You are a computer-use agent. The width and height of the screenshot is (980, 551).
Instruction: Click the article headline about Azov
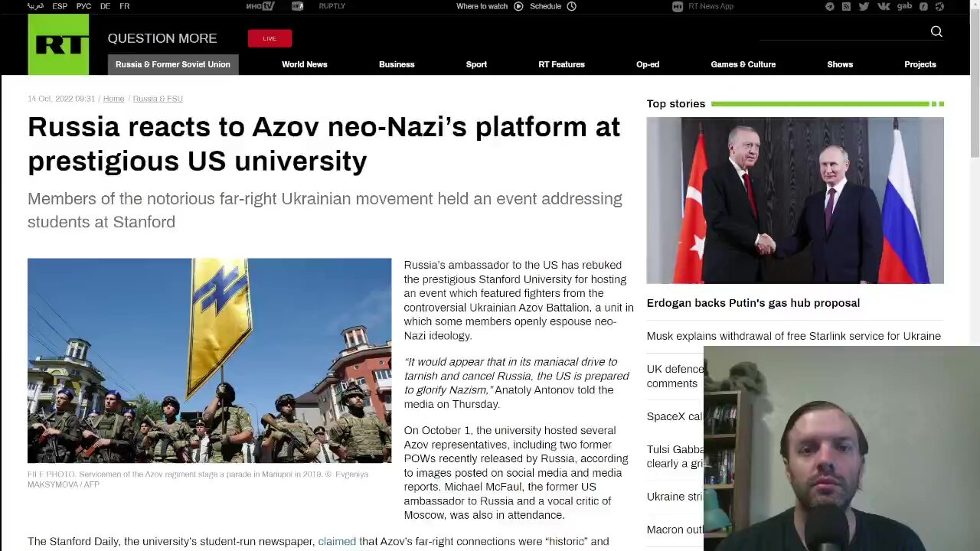coord(324,144)
